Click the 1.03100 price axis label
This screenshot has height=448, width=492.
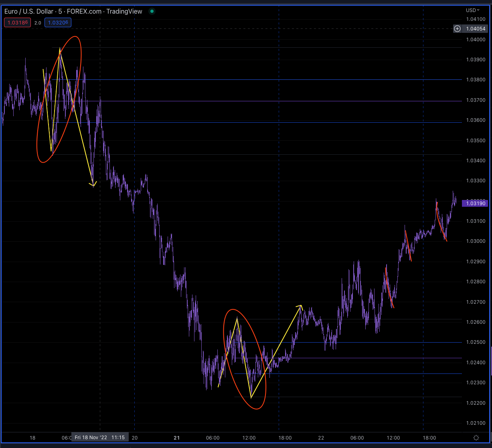[x=476, y=221]
